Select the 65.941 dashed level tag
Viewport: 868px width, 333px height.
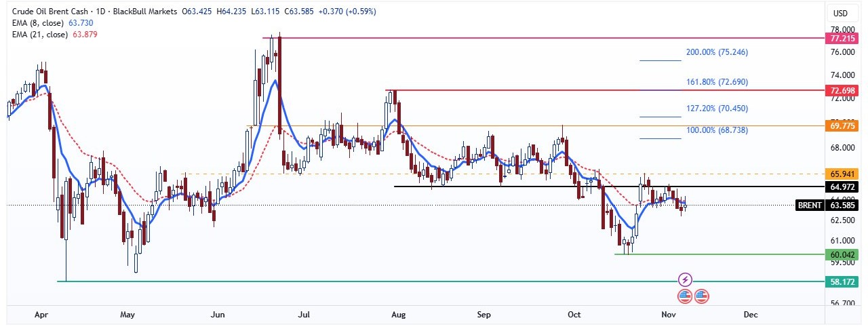tap(842, 174)
